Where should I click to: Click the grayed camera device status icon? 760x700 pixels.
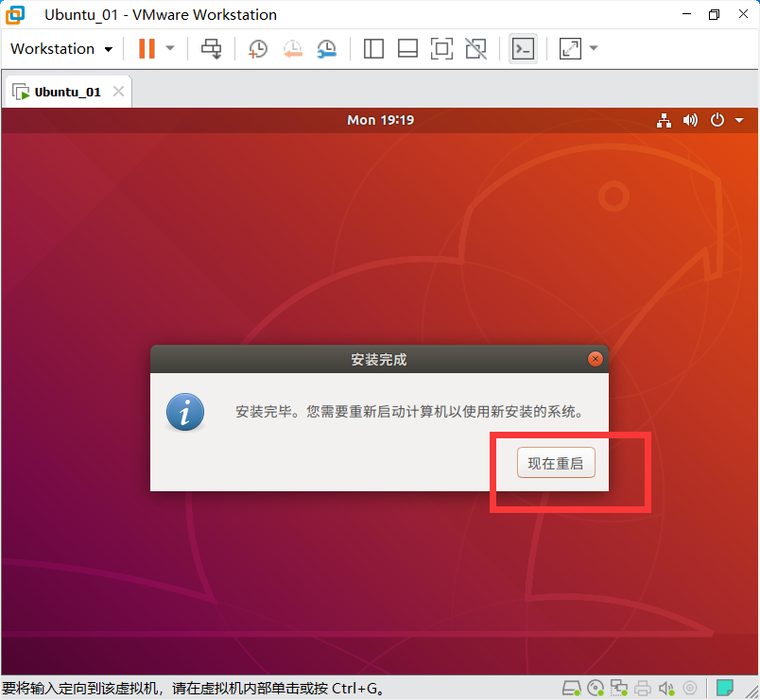(690, 688)
